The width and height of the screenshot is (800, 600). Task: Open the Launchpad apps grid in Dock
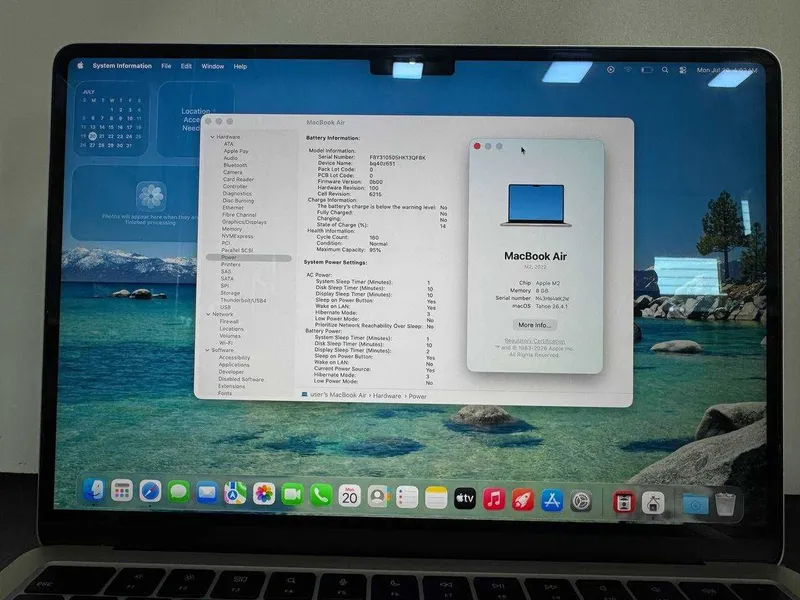click(122, 491)
